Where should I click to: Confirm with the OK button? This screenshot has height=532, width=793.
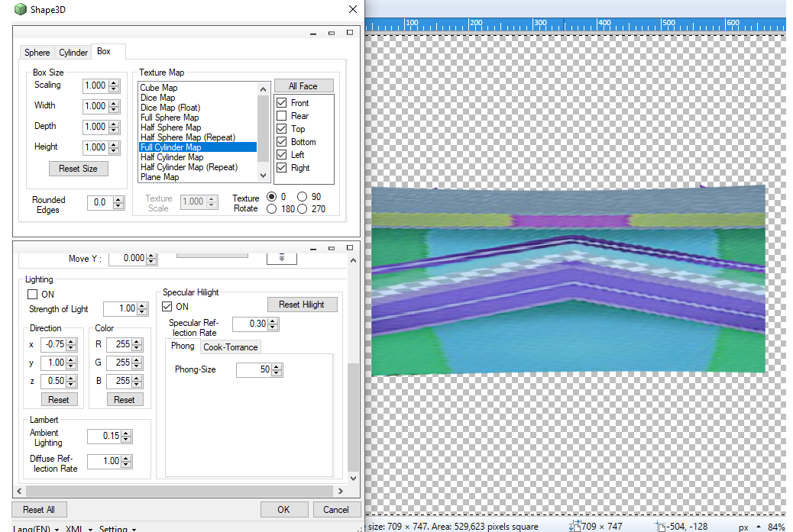click(283, 509)
